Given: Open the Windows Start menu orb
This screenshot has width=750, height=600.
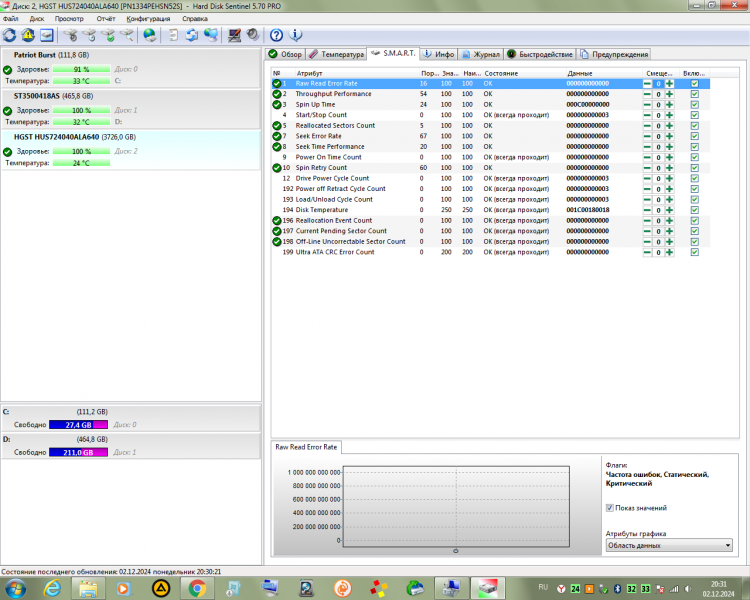Looking at the screenshot, I should pos(15,588).
